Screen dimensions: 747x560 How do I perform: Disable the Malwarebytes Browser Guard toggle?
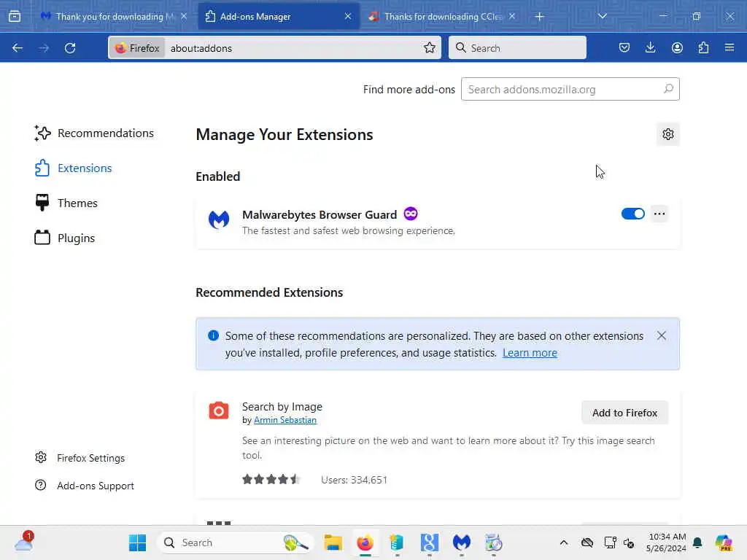(x=632, y=214)
